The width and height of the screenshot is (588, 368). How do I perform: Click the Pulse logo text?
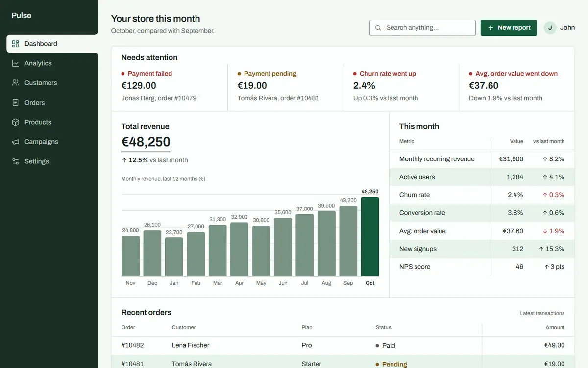coord(22,15)
